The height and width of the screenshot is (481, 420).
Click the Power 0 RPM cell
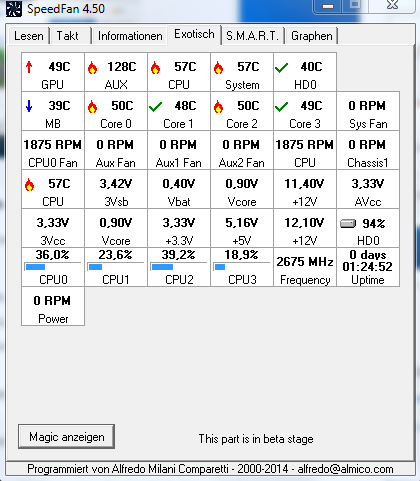pos(53,306)
